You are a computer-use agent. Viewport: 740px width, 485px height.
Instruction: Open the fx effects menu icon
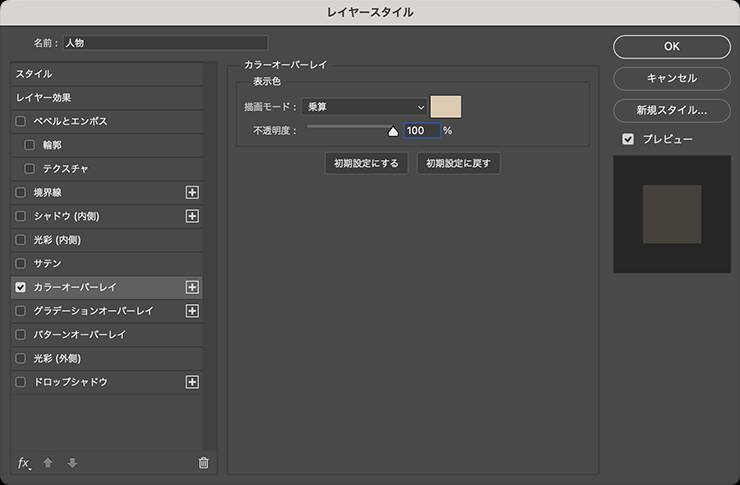[24, 462]
